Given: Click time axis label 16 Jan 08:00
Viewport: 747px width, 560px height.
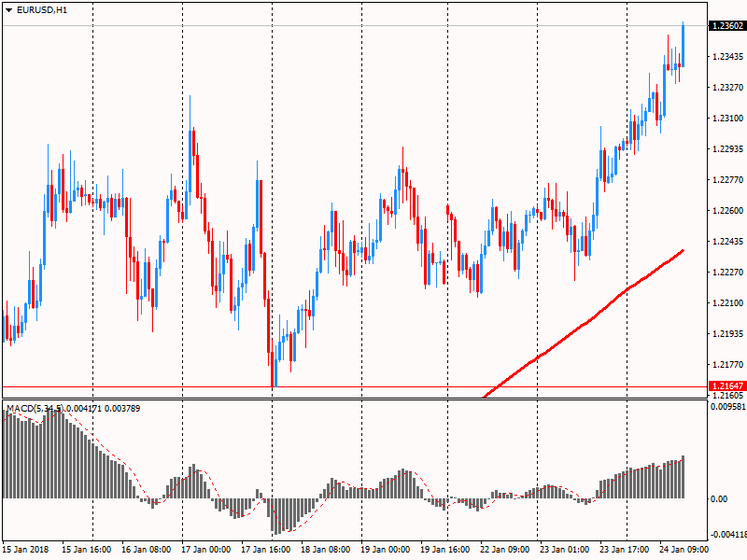Looking at the screenshot, I should click(147, 550).
